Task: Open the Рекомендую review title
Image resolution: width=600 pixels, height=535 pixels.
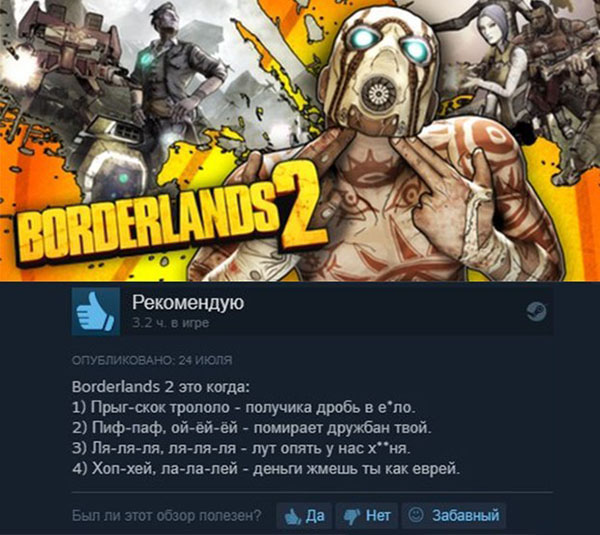Action: tap(188, 303)
